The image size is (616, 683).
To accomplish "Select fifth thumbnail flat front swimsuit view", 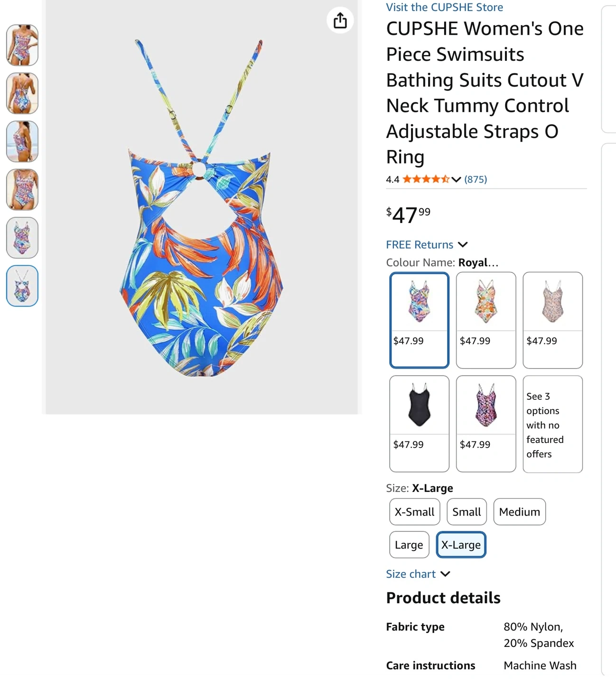I will (x=22, y=238).
